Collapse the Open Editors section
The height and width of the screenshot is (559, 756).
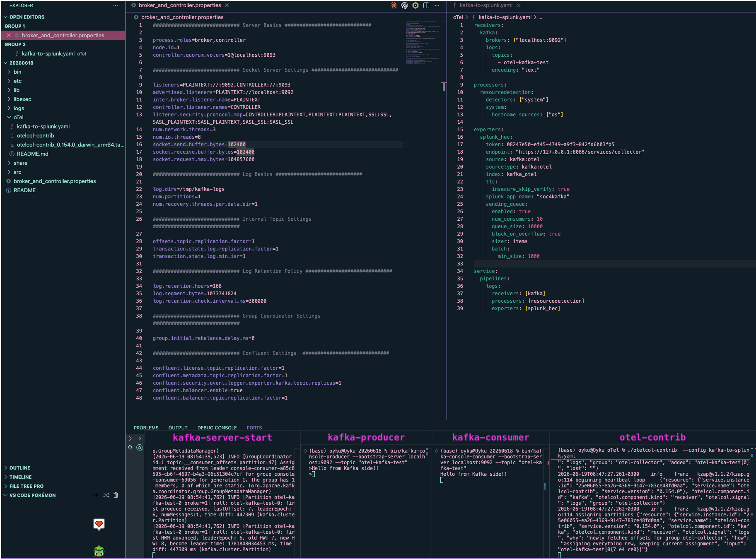(x=5, y=17)
